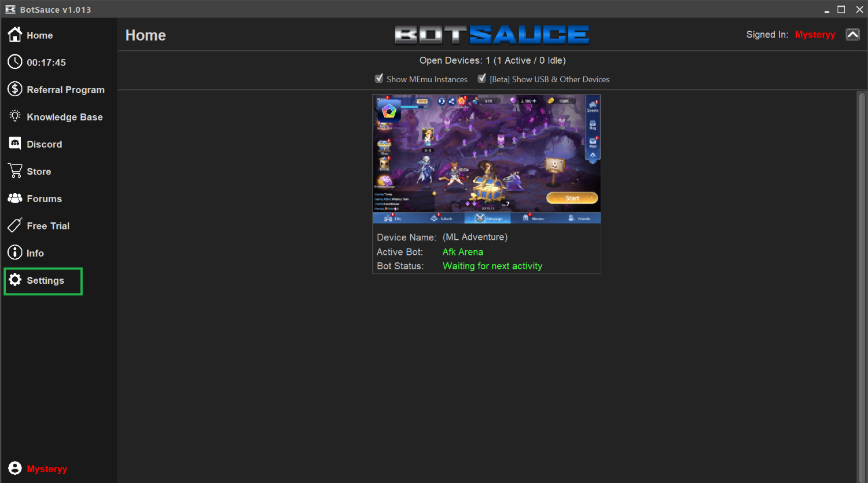Click the Home house icon in sidebar
Viewport: 868px width, 483px height.
[15, 35]
